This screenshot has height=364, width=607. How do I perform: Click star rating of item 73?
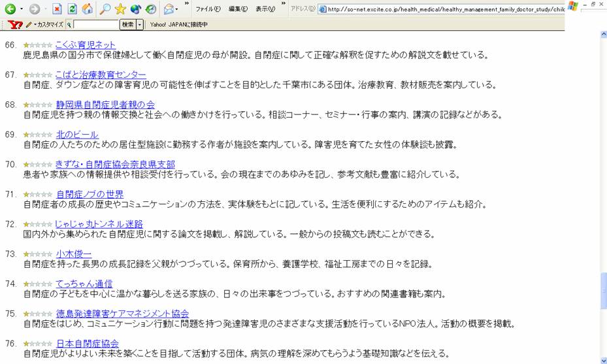coord(37,254)
